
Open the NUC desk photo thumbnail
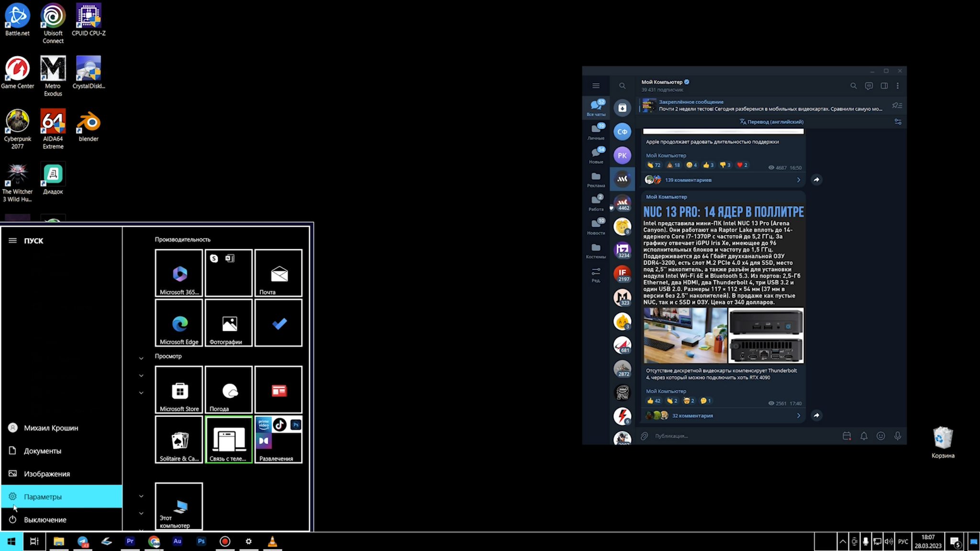pos(685,335)
